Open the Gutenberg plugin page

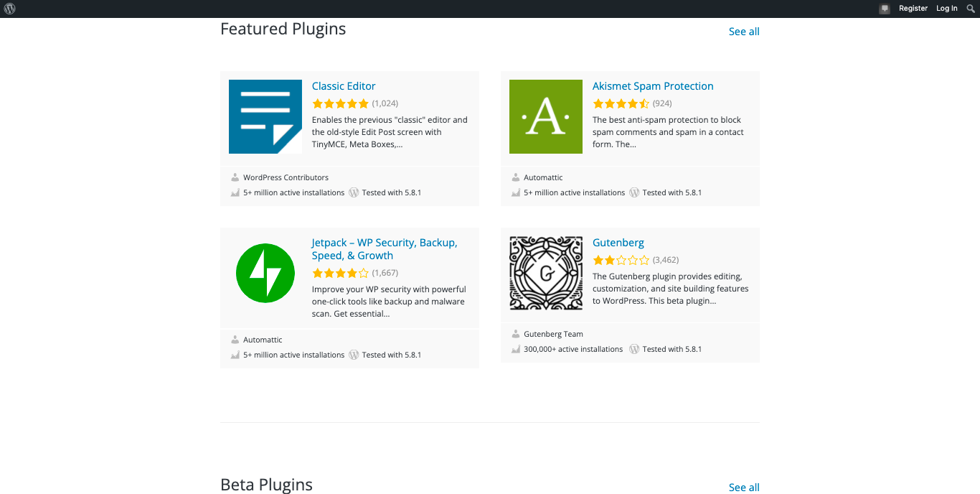(x=618, y=242)
